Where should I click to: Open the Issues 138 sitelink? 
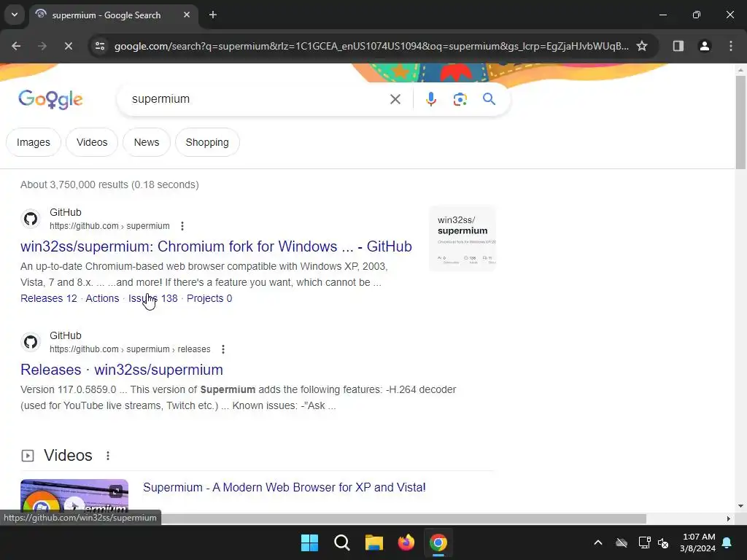pos(153,298)
